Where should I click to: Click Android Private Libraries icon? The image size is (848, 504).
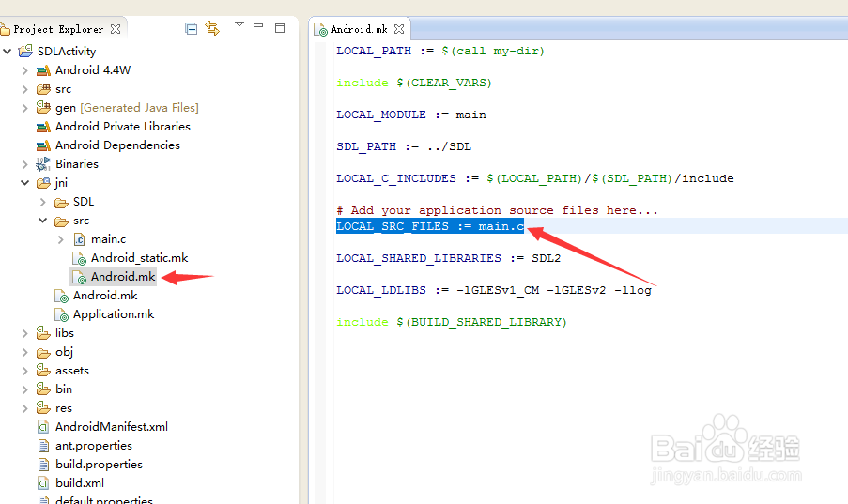pos(43,127)
